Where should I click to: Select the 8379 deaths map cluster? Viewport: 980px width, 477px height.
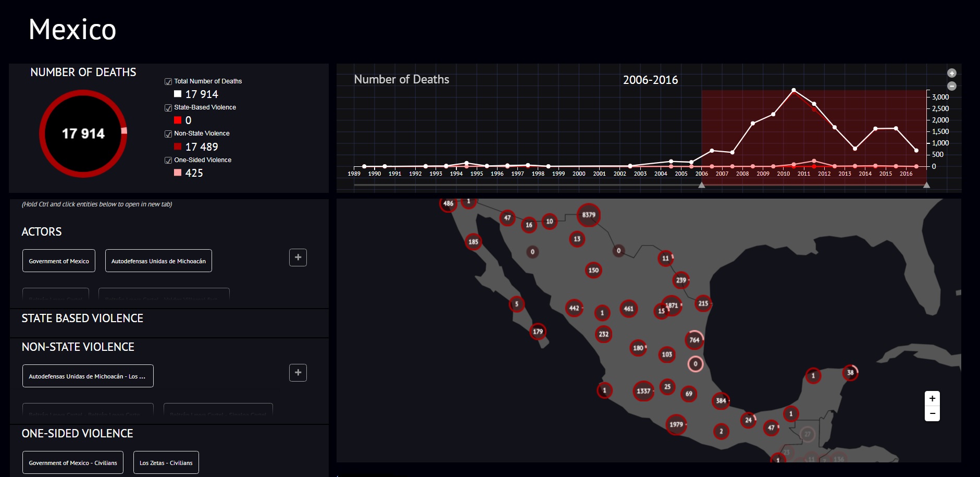[589, 215]
